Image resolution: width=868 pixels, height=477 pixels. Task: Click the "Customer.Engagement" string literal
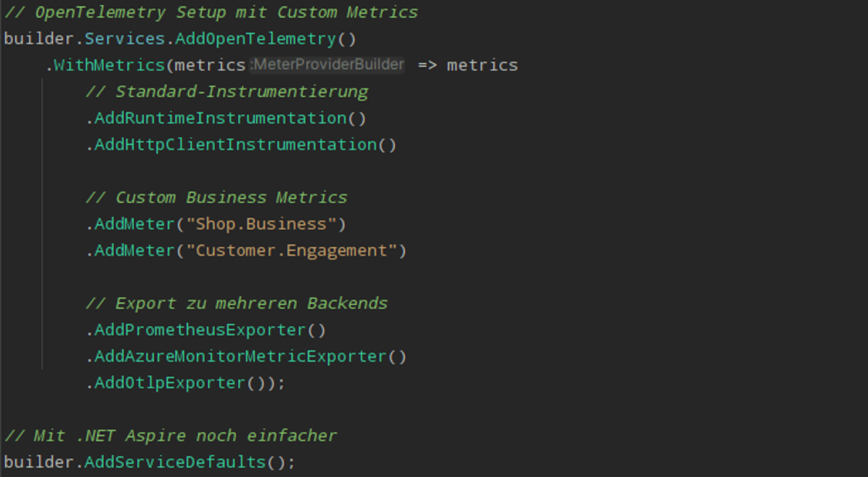tap(291, 251)
